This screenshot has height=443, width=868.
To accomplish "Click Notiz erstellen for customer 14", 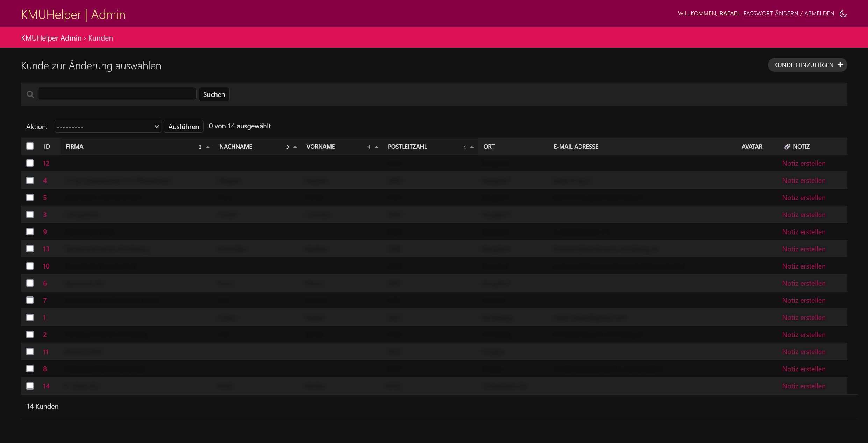I will pos(804,386).
